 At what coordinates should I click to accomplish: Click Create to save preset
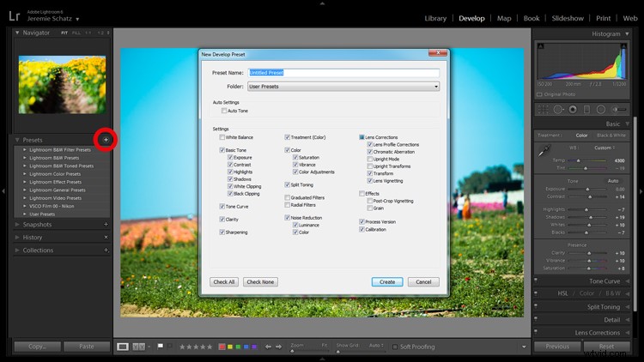(387, 282)
